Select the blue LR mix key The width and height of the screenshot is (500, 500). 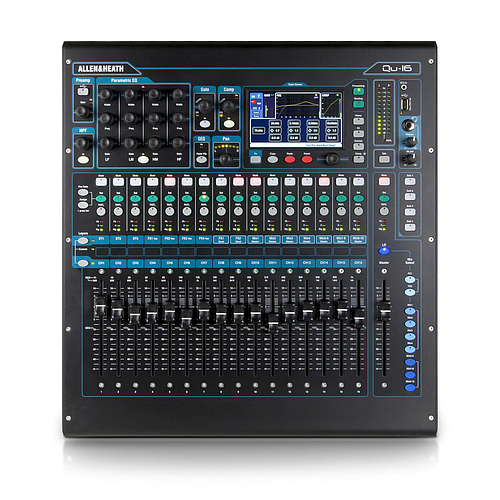point(384,251)
